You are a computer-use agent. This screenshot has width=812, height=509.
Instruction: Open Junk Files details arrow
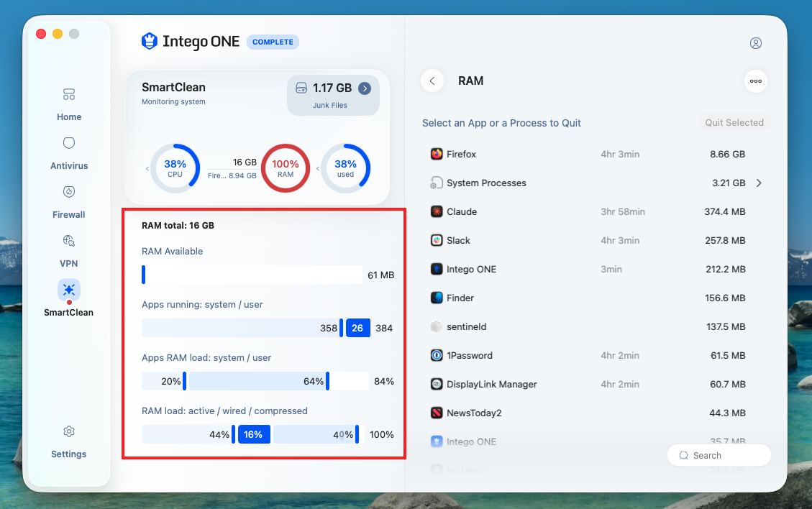pyautogui.click(x=365, y=88)
